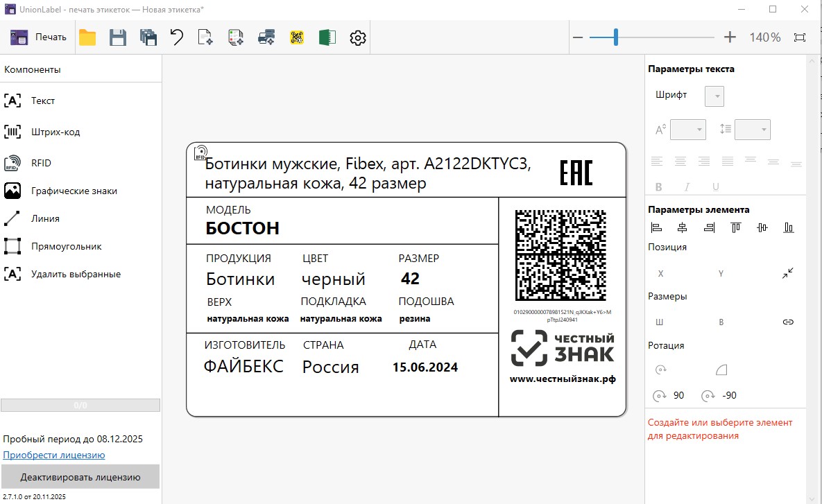Open the yellow marking code tool
This screenshot has height=504, width=822.
[x=297, y=37]
